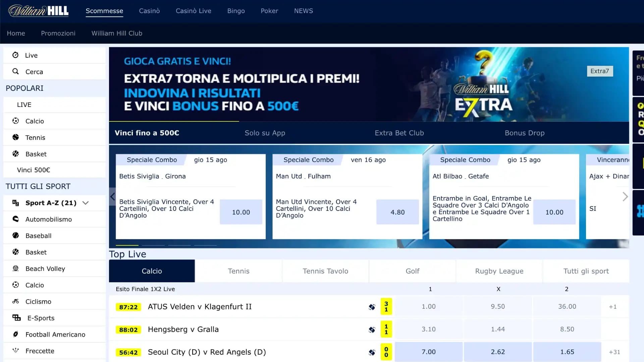Switch to Tennis Tavolo tab
Viewport: 644px width, 362px height.
[325, 271]
